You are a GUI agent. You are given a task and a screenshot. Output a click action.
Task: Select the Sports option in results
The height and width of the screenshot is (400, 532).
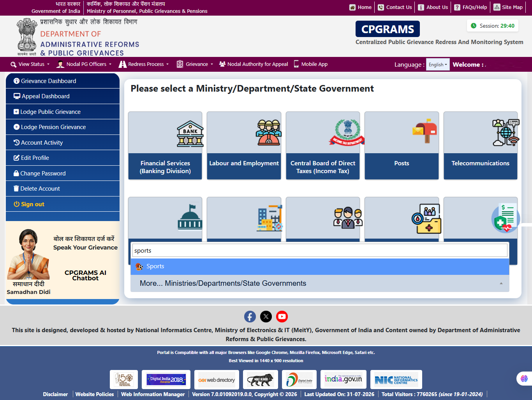coord(320,266)
